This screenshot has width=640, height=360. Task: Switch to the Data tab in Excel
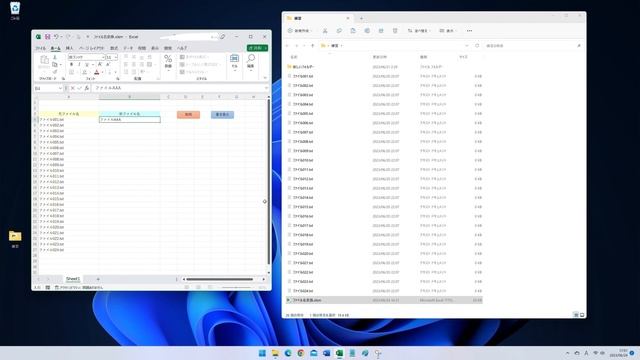(x=128, y=48)
